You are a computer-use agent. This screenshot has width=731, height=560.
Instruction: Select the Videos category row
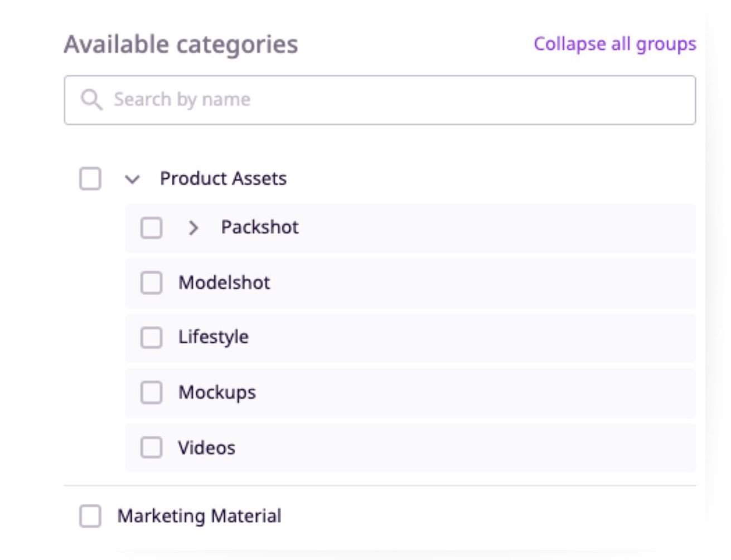coord(206,446)
